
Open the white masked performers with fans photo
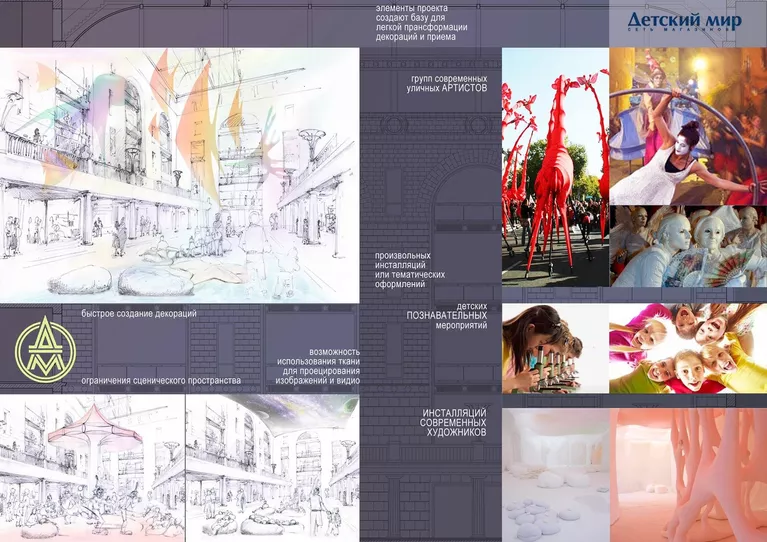(x=688, y=246)
